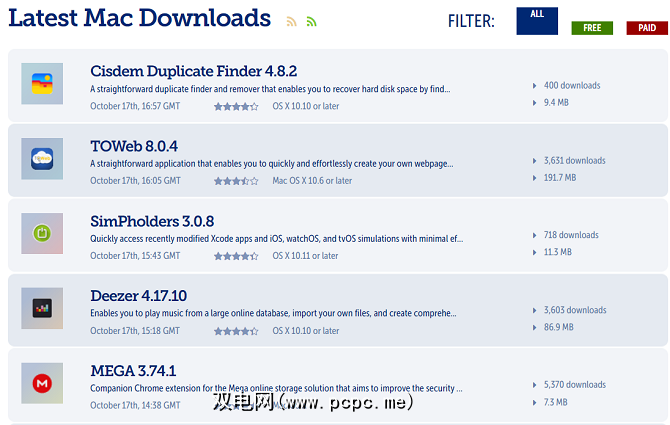670x425 pixels.
Task: Click the Latest Mac Downloads heading
Action: click(140, 18)
